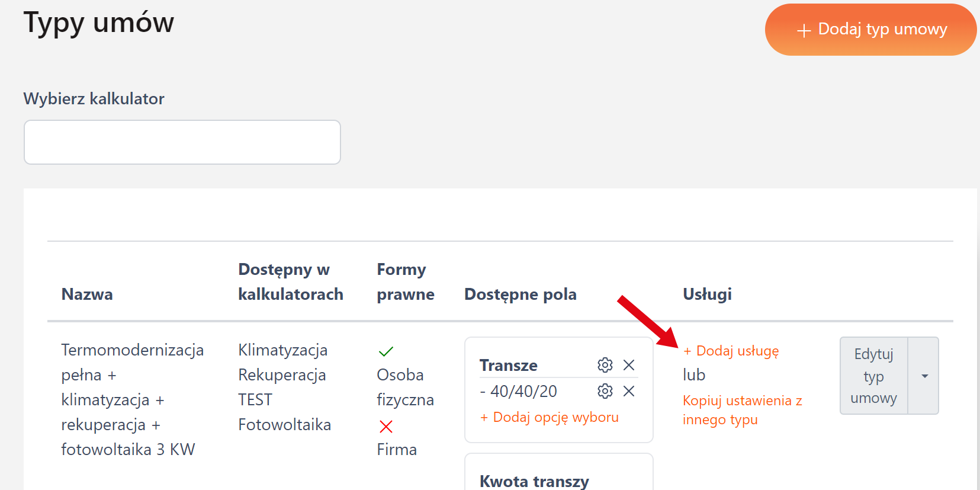Select the Formy prawne column header

pos(405,282)
